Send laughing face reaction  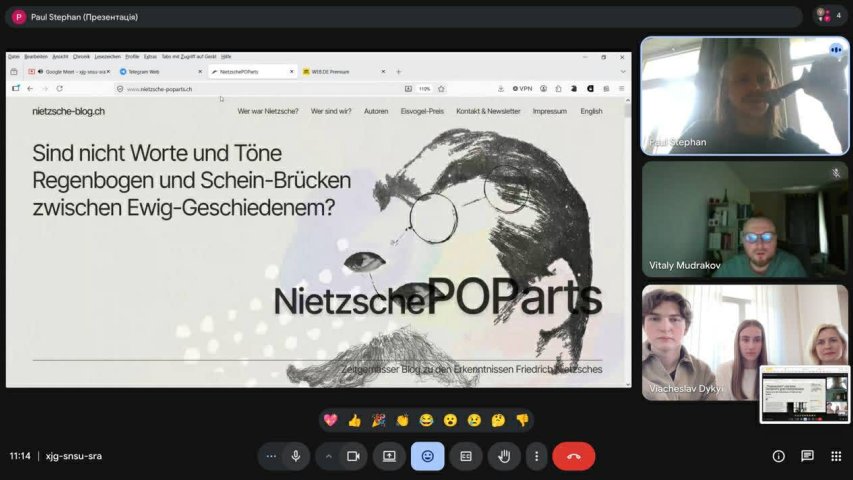[426, 420]
